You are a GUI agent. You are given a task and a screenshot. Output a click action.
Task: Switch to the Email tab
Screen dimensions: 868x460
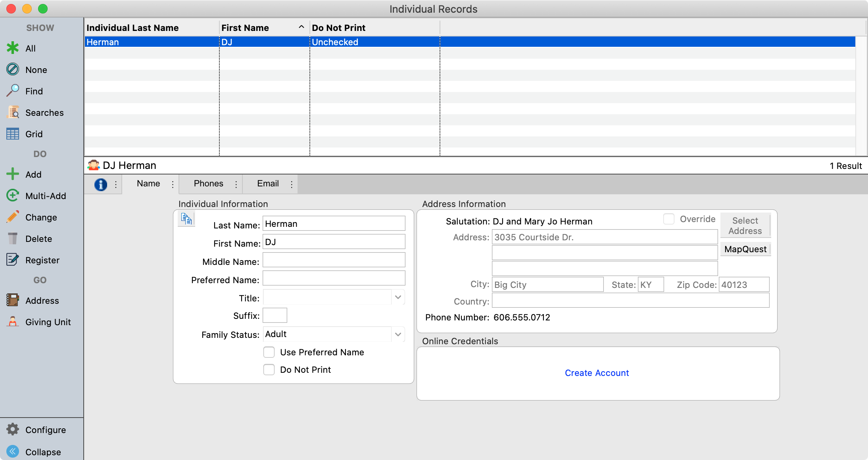[x=268, y=184]
